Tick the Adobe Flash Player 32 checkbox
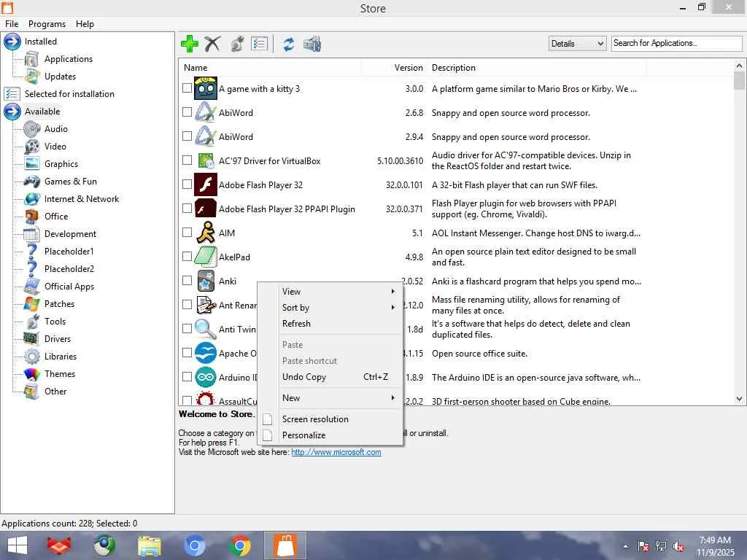 pyautogui.click(x=187, y=184)
